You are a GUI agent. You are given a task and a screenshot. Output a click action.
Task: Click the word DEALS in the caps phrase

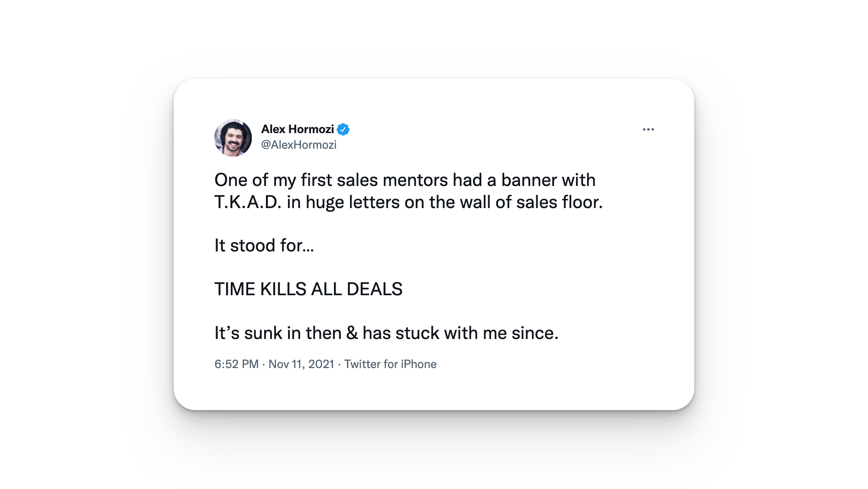click(375, 289)
